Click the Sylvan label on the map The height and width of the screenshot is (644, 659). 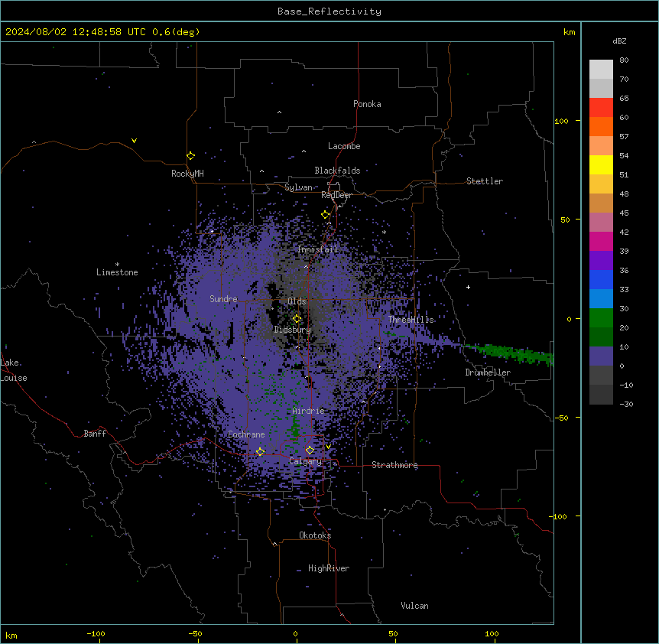coord(298,187)
